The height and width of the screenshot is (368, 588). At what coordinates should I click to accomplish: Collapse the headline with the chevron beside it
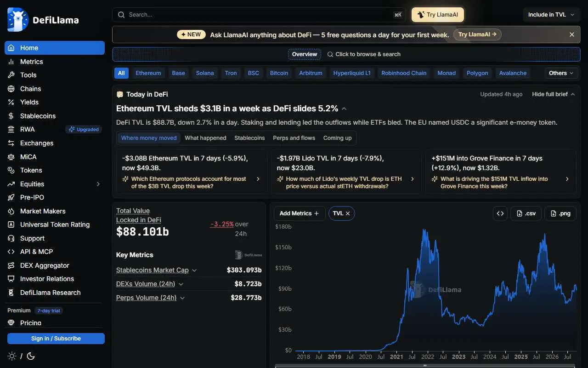coord(344,109)
